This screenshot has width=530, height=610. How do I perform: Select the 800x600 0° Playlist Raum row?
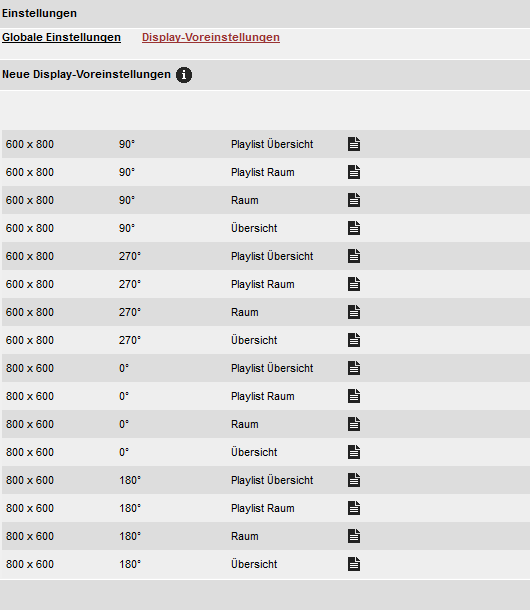click(266, 396)
